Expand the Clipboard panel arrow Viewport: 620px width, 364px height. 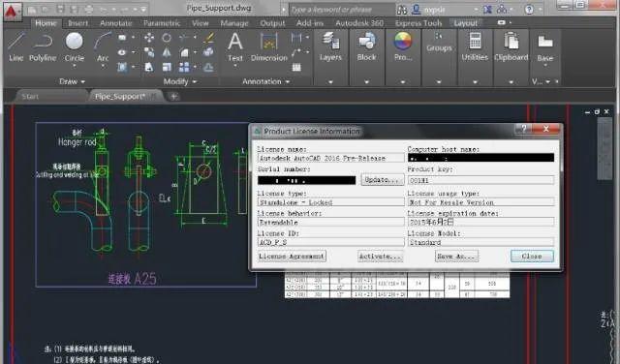511,82
